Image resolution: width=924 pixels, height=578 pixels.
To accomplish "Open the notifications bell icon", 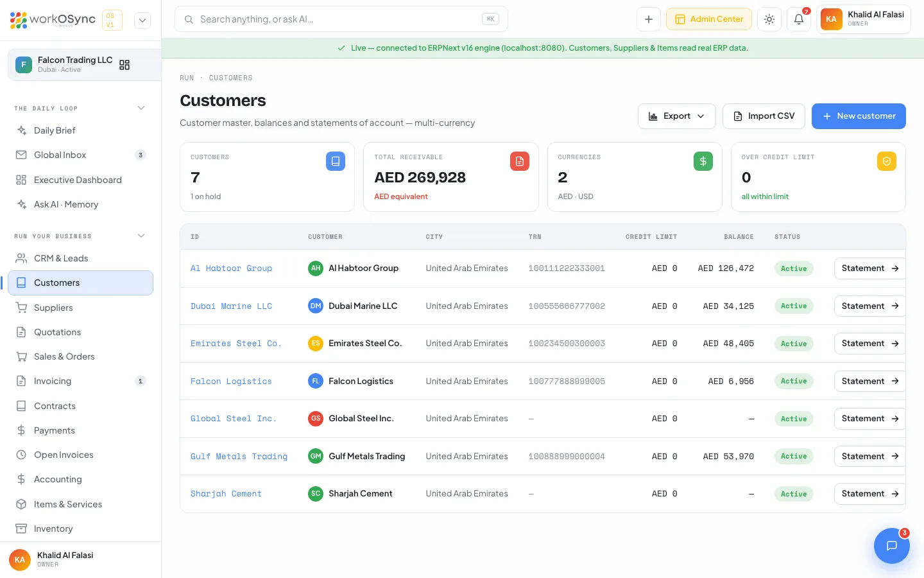I will (799, 19).
